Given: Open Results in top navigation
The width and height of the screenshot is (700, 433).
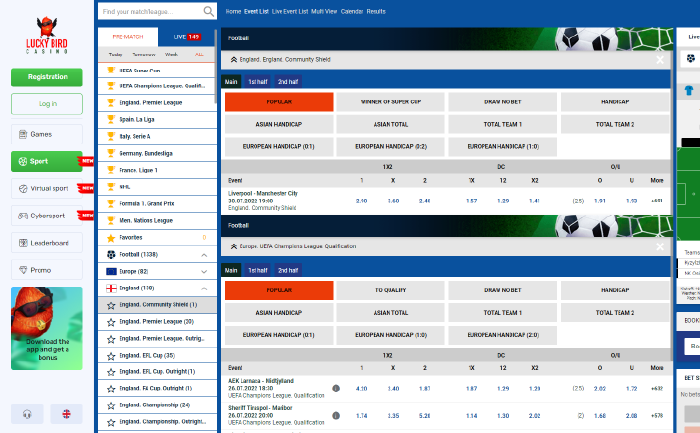Looking at the screenshot, I should pos(376,12).
